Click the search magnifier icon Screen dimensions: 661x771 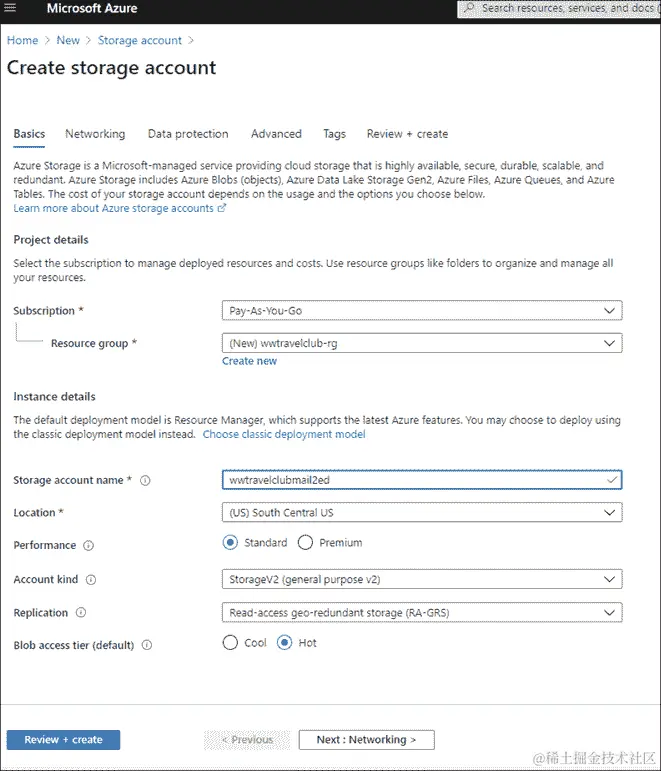tap(470, 8)
